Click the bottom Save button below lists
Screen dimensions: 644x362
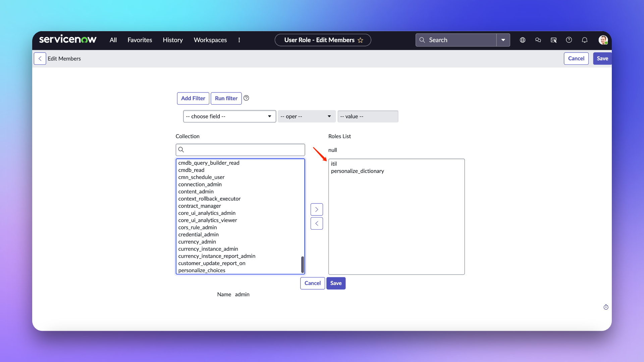click(336, 283)
